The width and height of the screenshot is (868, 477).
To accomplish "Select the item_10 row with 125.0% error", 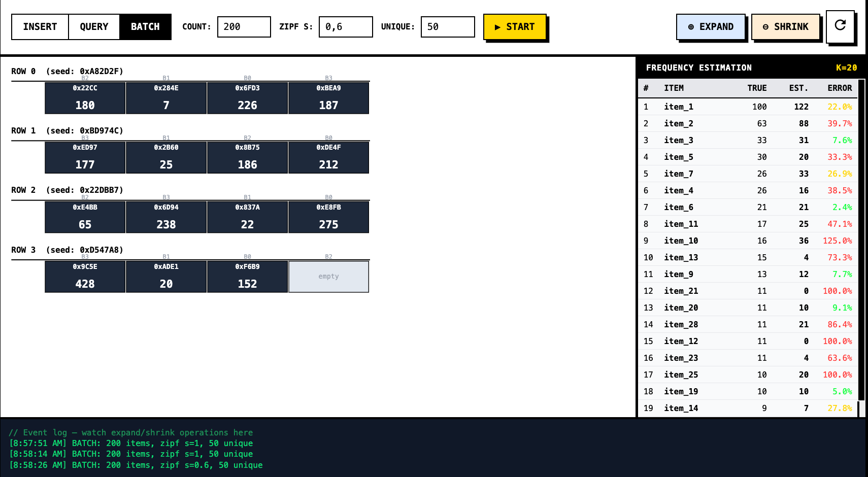I will click(747, 241).
